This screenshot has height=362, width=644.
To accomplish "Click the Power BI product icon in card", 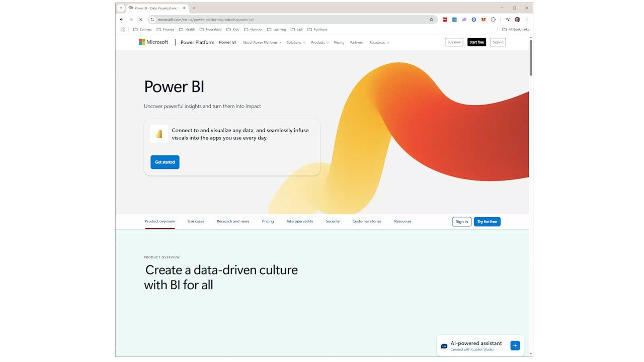I will [x=159, y=134].
